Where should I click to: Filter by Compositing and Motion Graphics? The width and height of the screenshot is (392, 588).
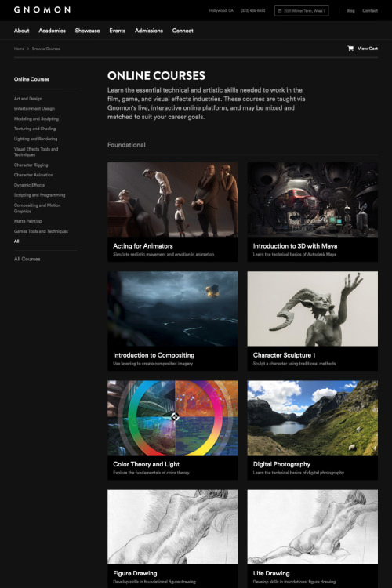click(37, 208)
